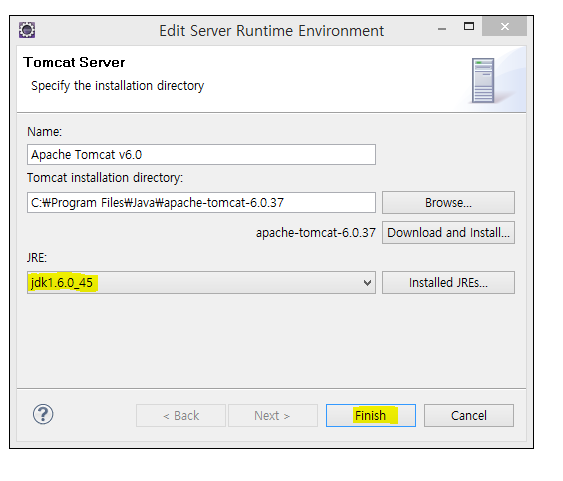Viewport: 563px width, 481px height.
Task: Minimize the Edit Server Runtime Environment window
Action: point(442,28)
